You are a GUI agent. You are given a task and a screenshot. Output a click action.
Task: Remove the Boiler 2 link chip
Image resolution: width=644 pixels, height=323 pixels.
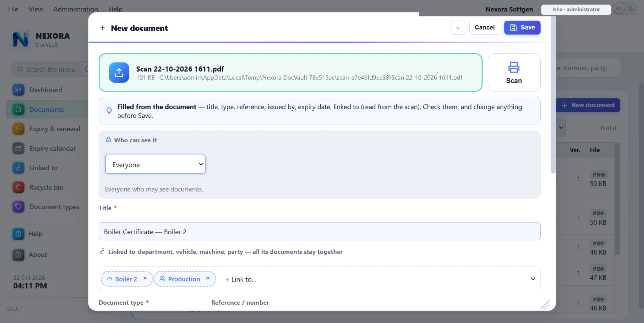[x=145, y=278]
